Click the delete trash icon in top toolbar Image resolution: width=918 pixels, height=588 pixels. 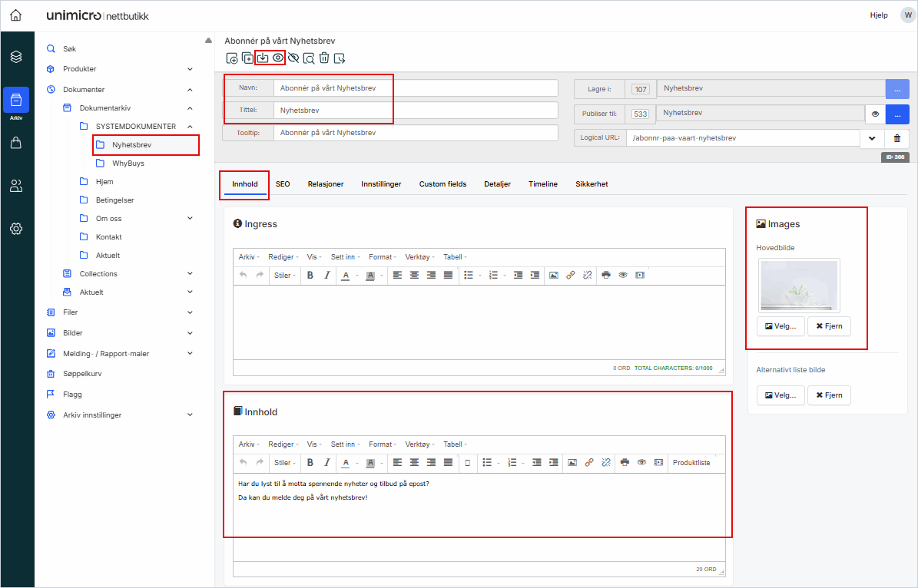pyautogui.click(x=324, y=58)
